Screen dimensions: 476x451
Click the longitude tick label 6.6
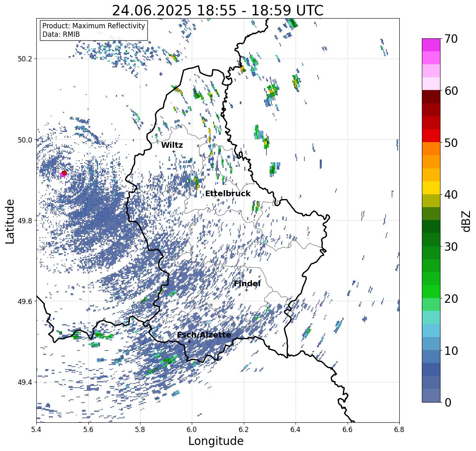coord(348,430)
